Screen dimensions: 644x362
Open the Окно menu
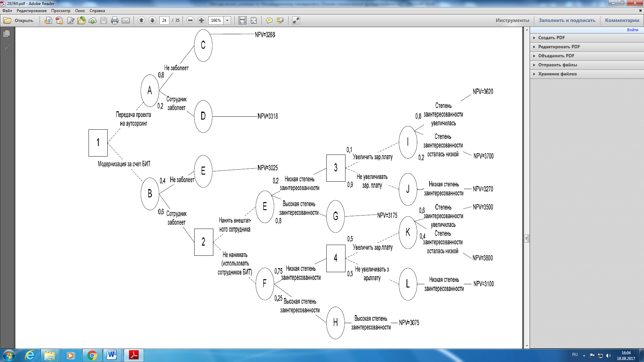point(80,11)
